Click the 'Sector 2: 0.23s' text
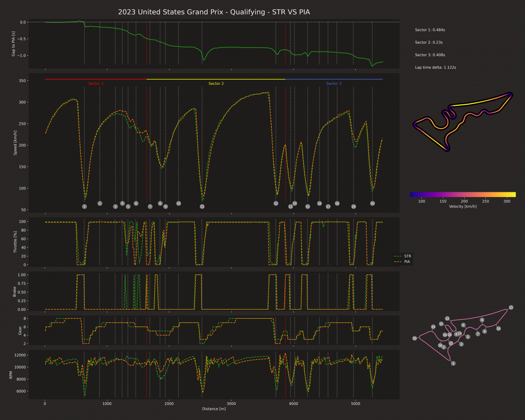 tap(428, 42)
